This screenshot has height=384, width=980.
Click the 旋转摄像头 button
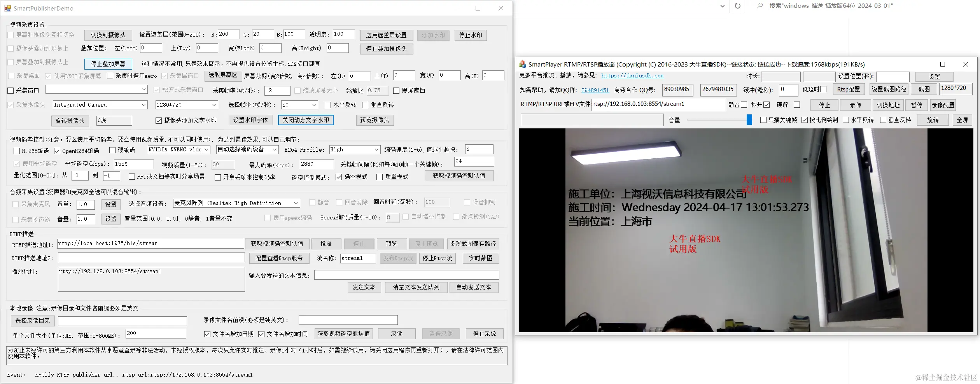tap(70, 121)
